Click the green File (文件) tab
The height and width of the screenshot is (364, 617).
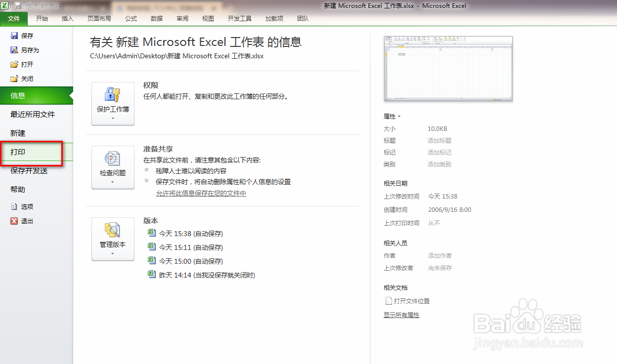pyautogui.click(x=14, y=19)
